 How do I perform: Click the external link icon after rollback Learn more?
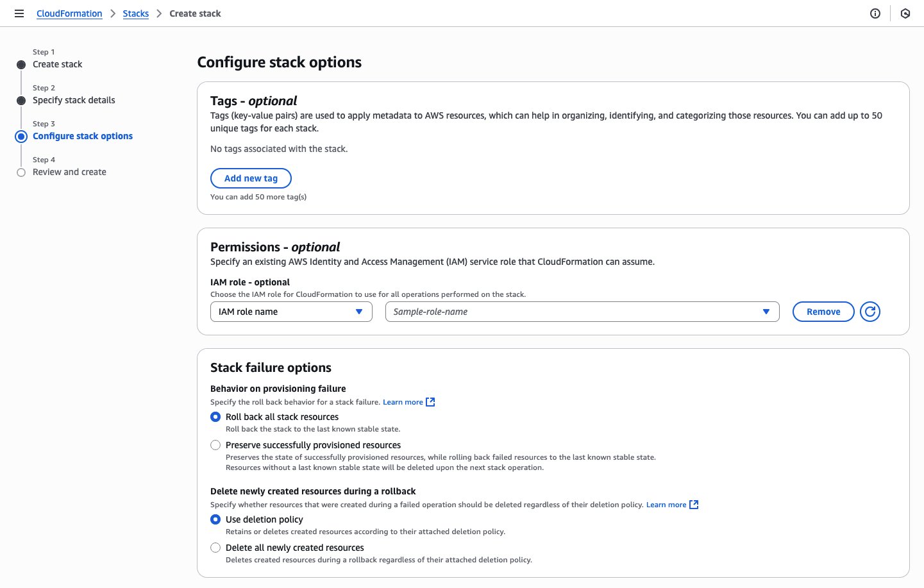694,505
